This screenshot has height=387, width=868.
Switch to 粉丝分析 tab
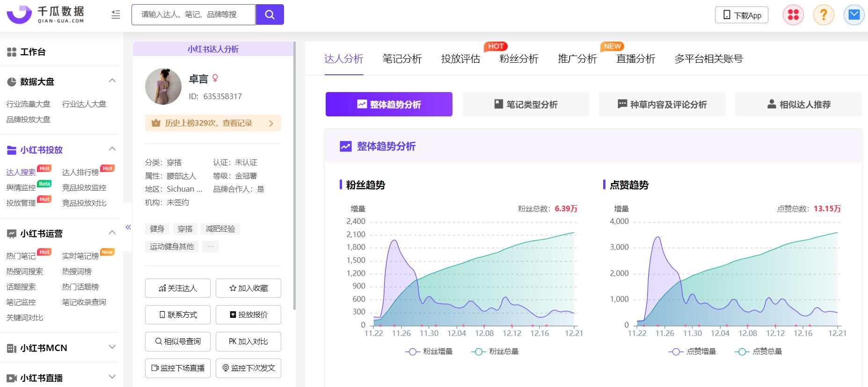pyautogui.click(x=519, y=59)
